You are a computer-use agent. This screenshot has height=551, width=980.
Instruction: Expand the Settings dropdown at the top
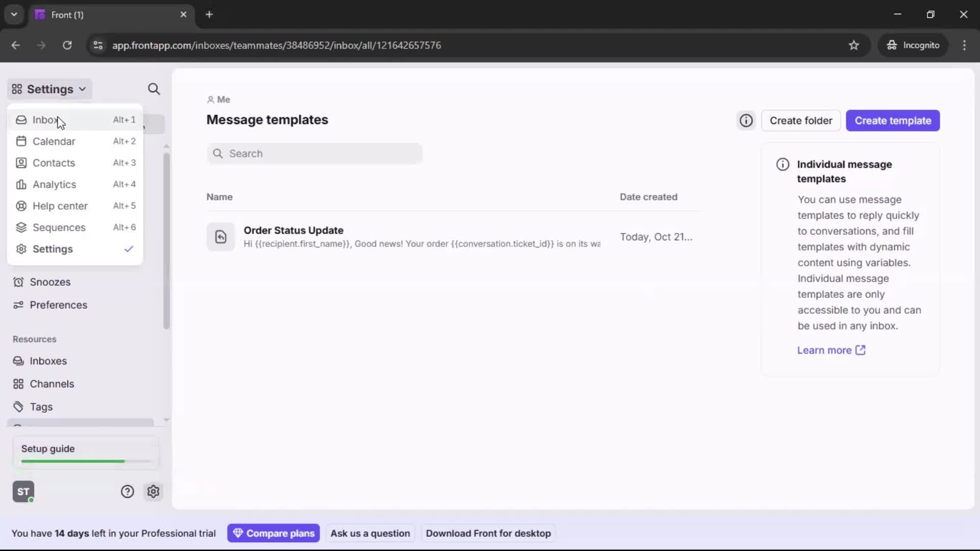click(x=49, y=89)
